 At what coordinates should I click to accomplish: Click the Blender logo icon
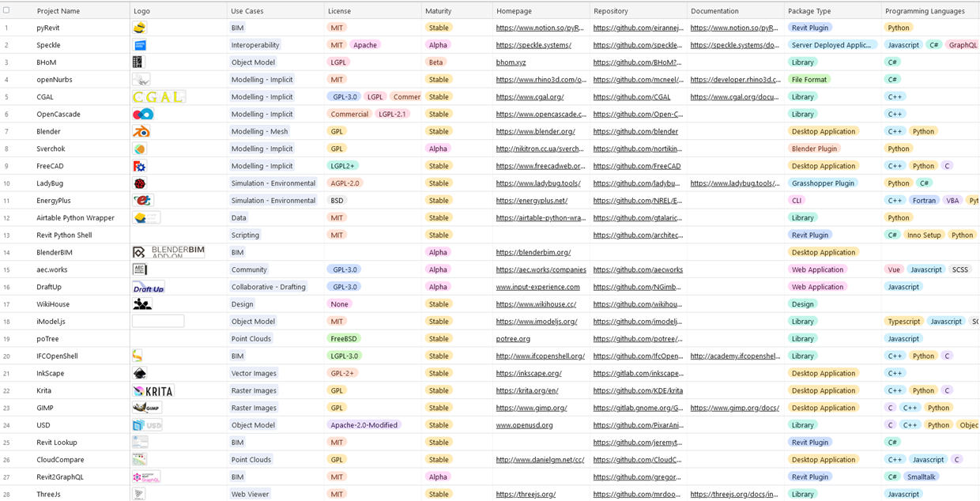141,132
